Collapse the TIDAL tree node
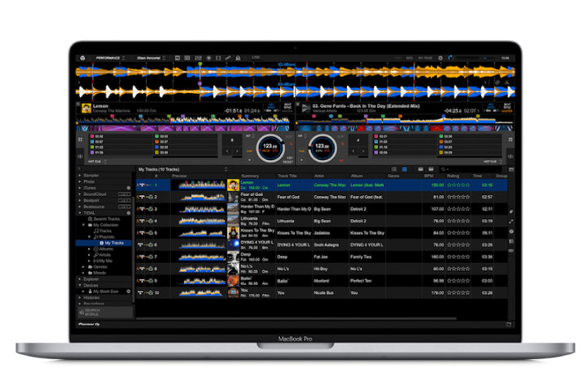This screenshot has height=392, width=588. [x=79, y=212]
